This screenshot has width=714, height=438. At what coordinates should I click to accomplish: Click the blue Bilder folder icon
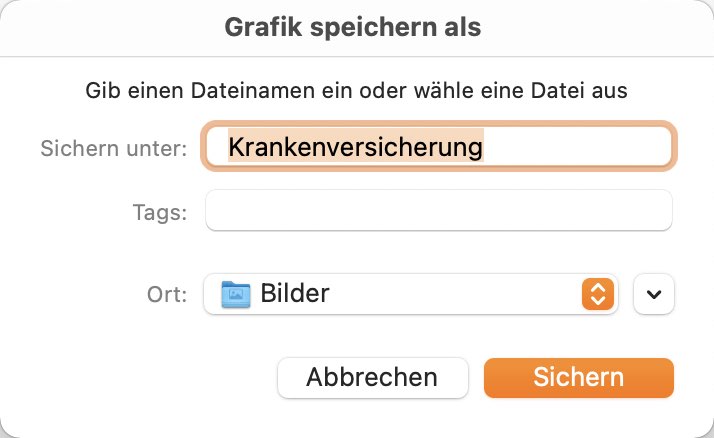tap(235, 294)
